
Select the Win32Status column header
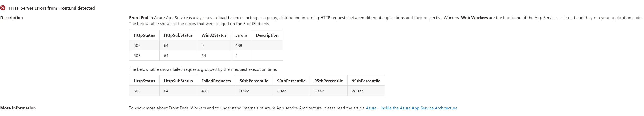coord(214,35)
